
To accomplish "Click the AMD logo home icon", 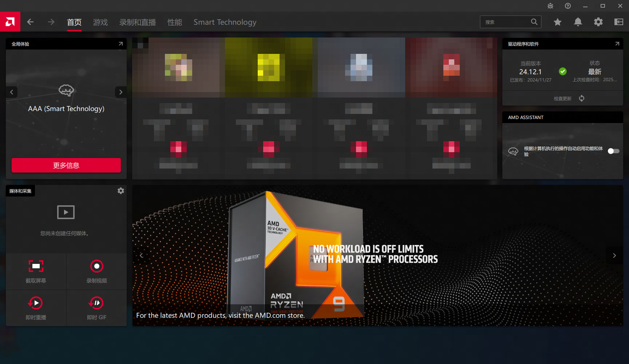I will [10, 22].
